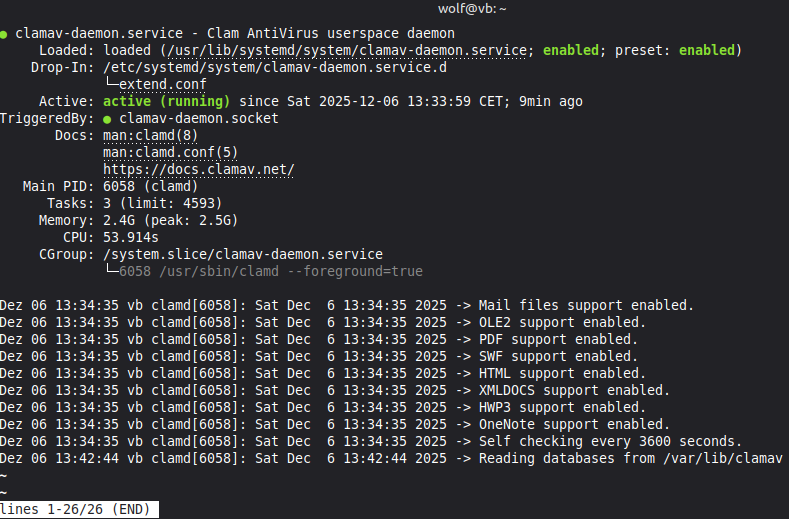The width and height of the screenshot is (789, 519).
Task: Click the "lines 1-26/26 (END)" pager status
Action: pos(78,509)
